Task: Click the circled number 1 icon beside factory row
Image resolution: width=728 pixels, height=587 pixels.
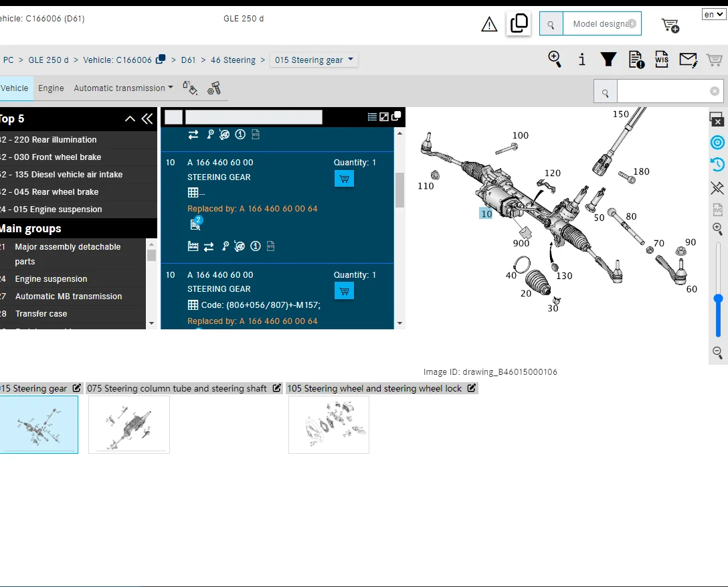Action: point(256,246)
